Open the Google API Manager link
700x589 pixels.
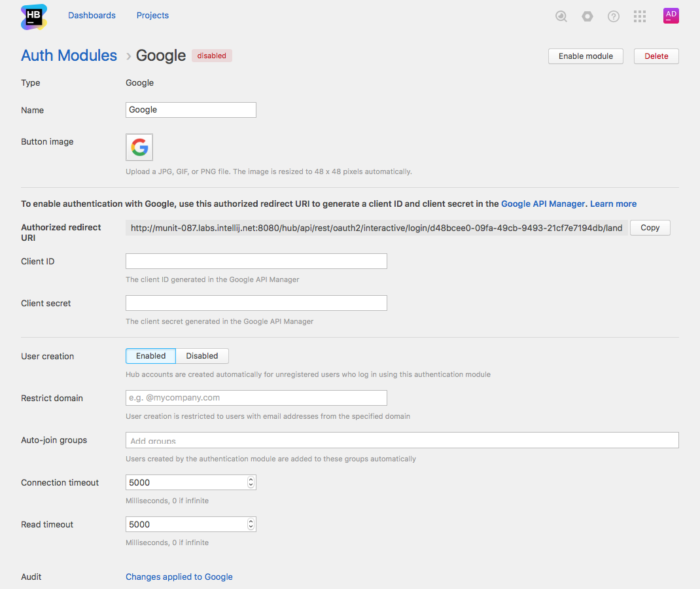click(543, 204)
